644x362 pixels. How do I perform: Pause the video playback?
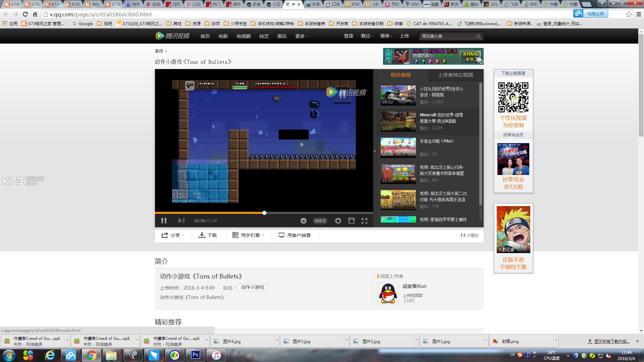[x=164, y=221]
